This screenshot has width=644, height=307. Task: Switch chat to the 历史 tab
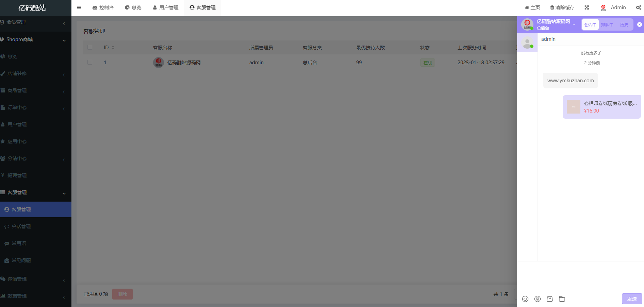[624, 24]
